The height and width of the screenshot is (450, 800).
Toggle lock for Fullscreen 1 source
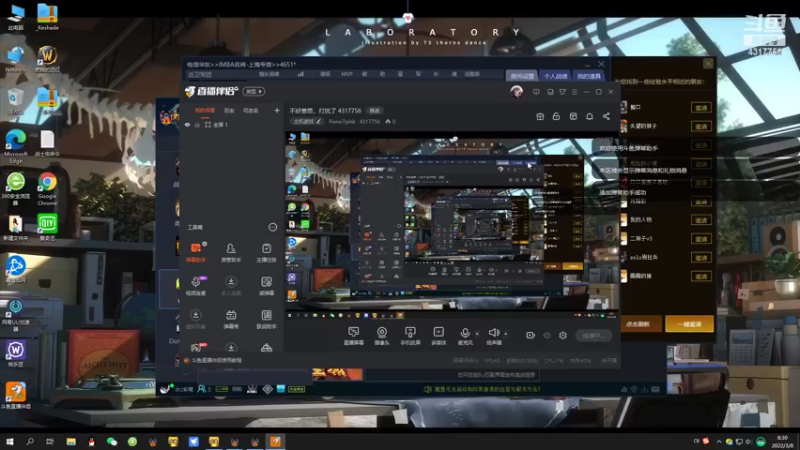(x=197, y=124)
